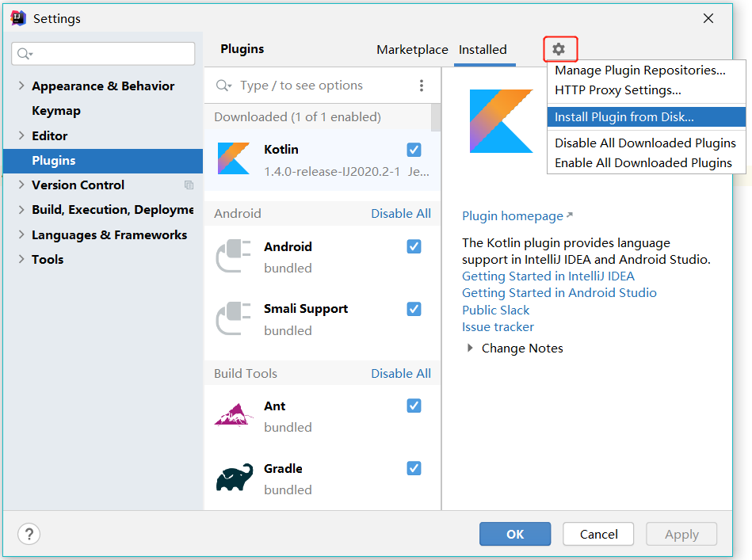This screenshot has height=560, width=752.
Task: Expand the Tools tree node arrow
Action: [x=21, y=259]
